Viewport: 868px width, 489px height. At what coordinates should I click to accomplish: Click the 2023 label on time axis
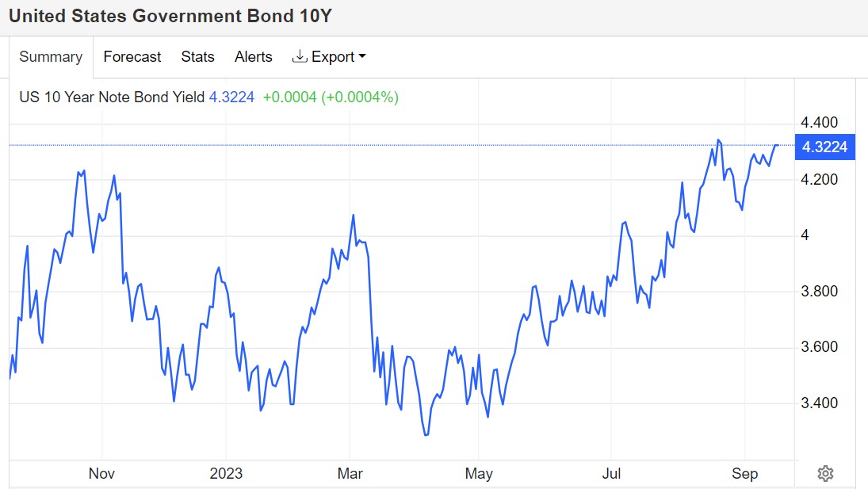(226, 473)
